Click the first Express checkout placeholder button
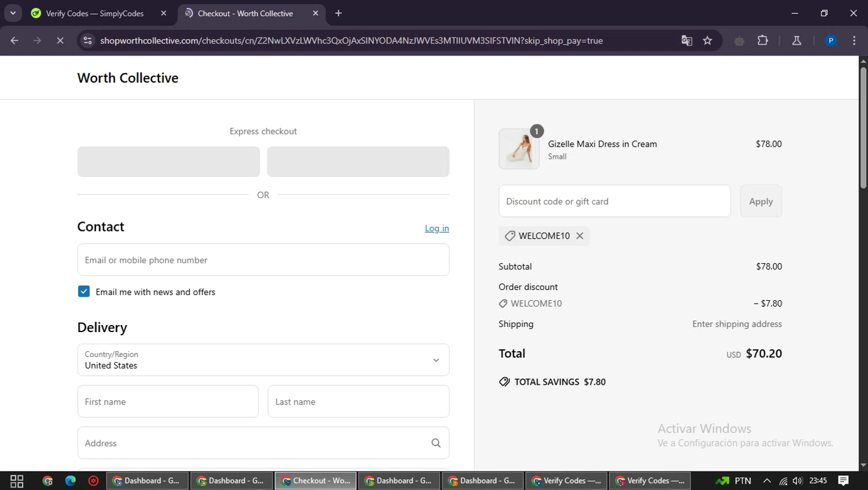This screenshot has height=490, width=868. pos(168,161)
